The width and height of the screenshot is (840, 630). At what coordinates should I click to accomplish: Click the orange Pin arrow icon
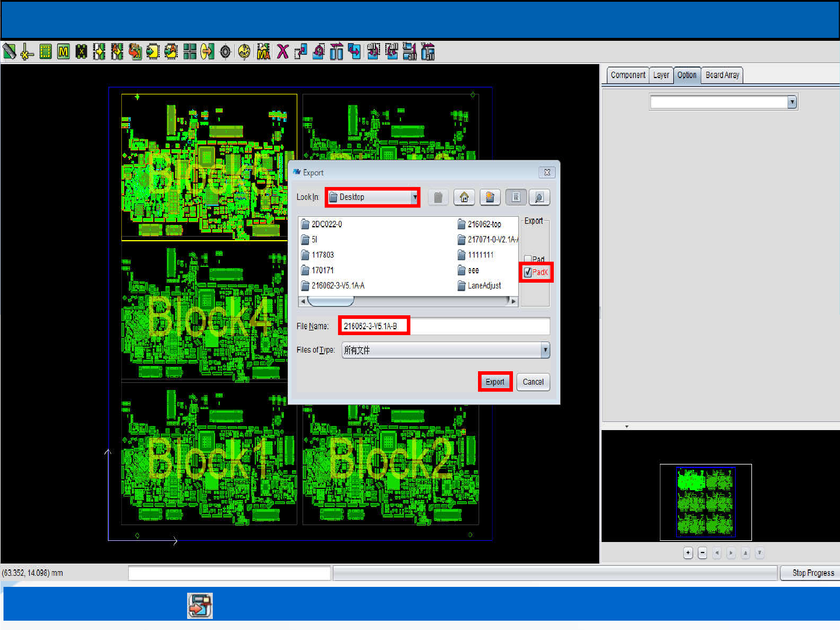coord(135,52)
